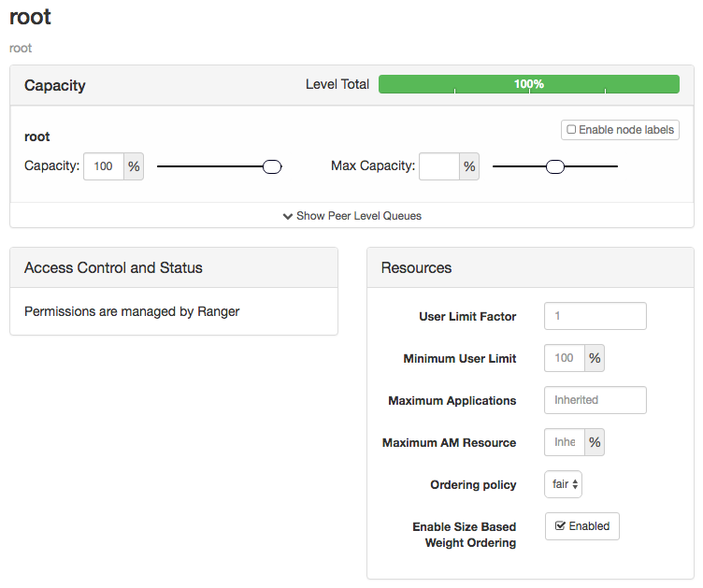
Task: Click the Capacity percentage input field
Action: pyautogui.click(x=104, y=167)
